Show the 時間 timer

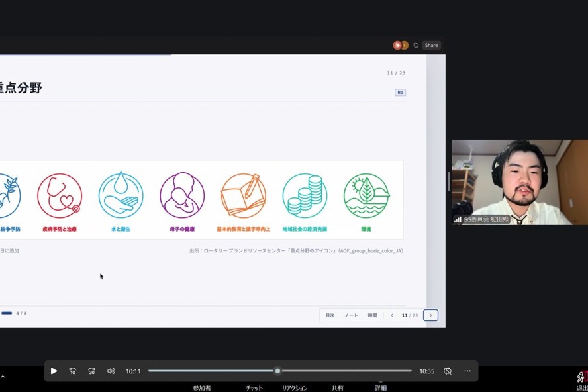(x=372, y=315)
